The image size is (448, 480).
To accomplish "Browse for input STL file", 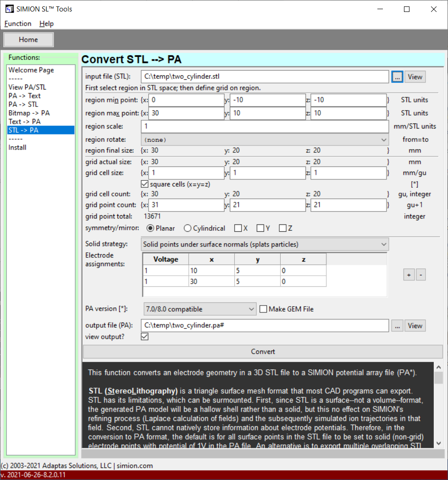I will (x=397, y=77).
